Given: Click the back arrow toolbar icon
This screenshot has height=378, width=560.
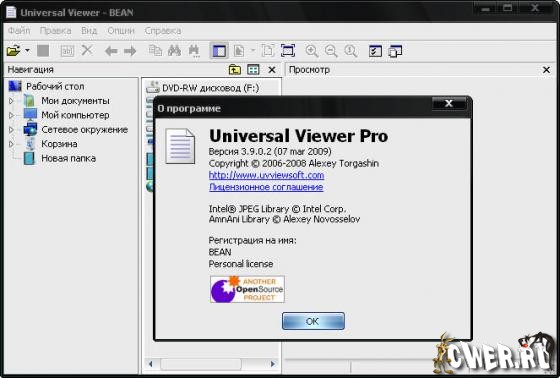Looking at the screenshot, I should click(x=111, y=51).
